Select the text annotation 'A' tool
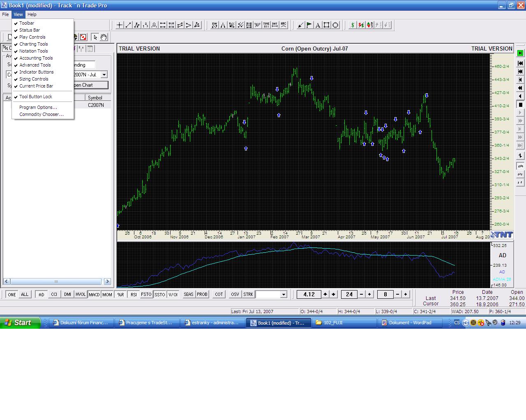The image size is (526, 420). coord(318,25)
